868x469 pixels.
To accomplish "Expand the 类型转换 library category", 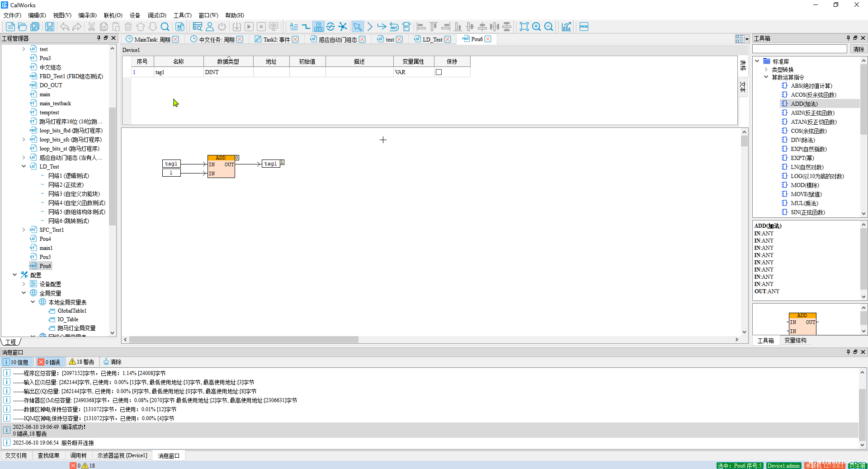I will tap(766, 70).
